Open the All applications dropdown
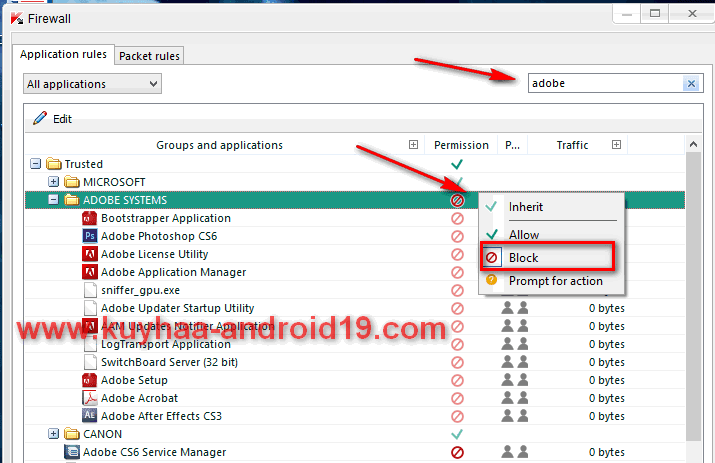This screenshot has height=463, width=715. coord(93,84)
